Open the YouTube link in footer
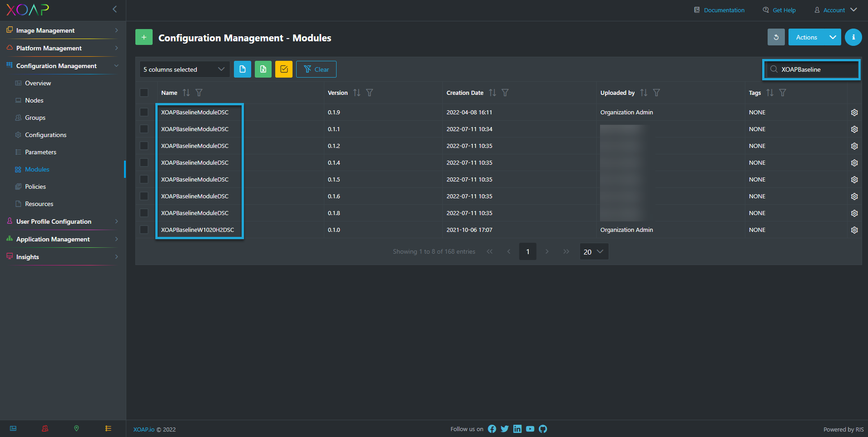Viewport: 868px width, 437px height. tap(530, 429)
